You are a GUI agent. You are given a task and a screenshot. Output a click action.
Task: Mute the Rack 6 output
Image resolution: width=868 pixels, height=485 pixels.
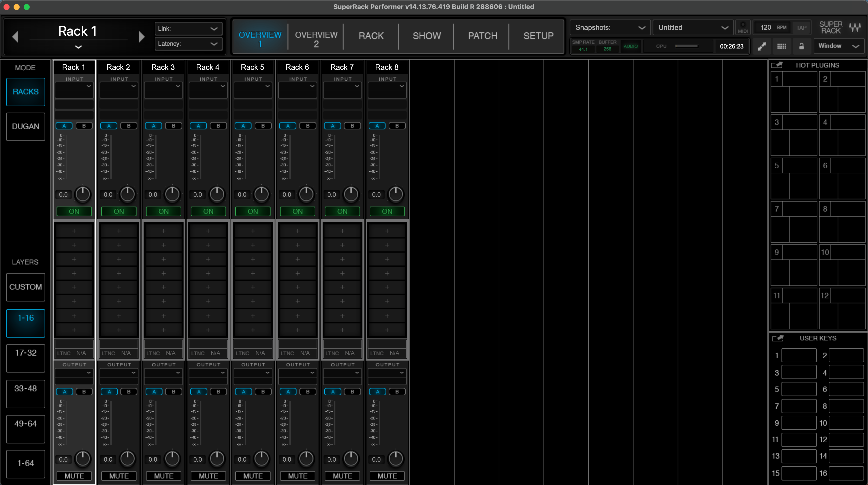click(298, 476)
